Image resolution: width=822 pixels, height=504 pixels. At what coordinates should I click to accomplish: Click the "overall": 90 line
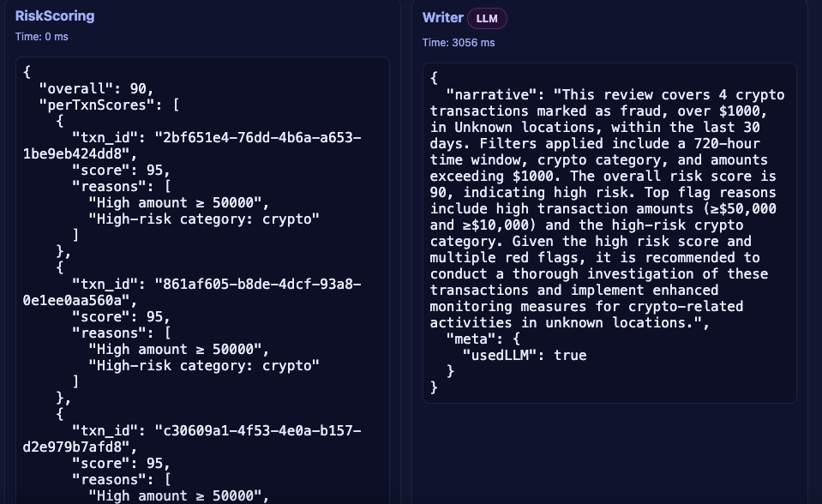point(96,88)
